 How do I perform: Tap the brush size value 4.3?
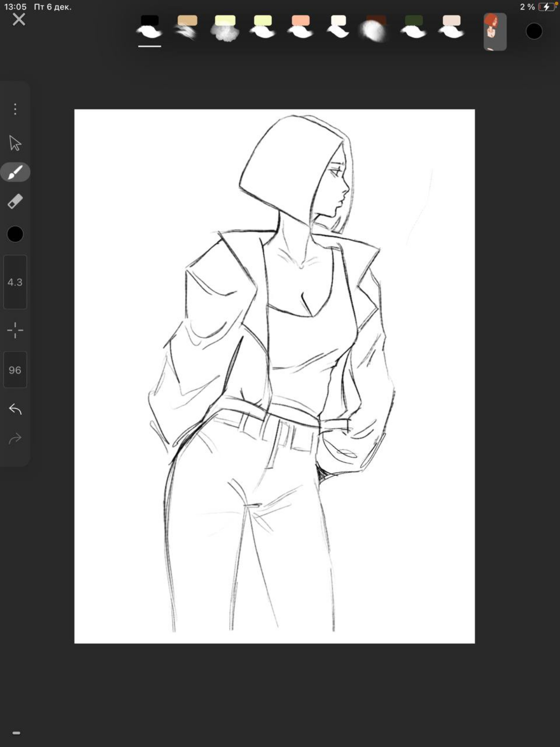(x=15, y=282)
